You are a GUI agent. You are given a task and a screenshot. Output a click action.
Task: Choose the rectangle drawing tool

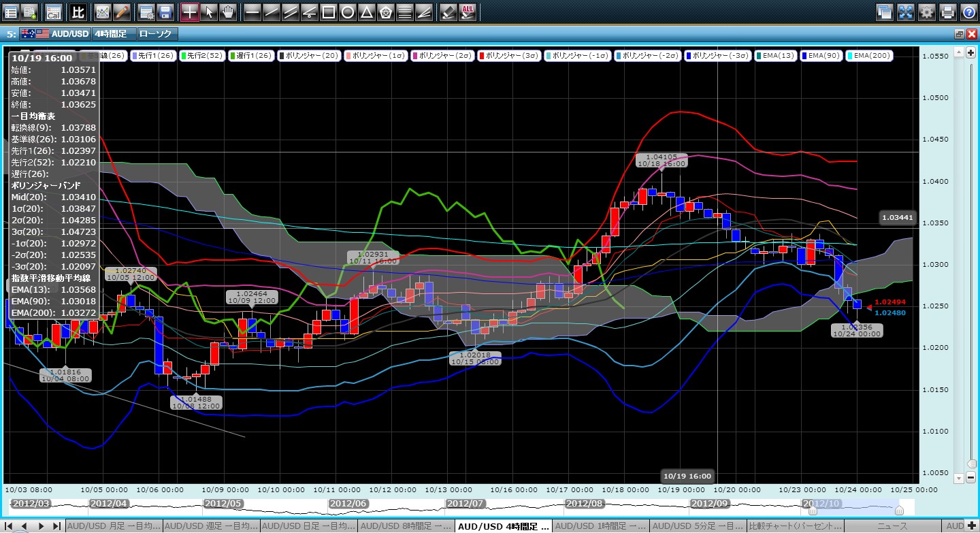tap(328, 12)
